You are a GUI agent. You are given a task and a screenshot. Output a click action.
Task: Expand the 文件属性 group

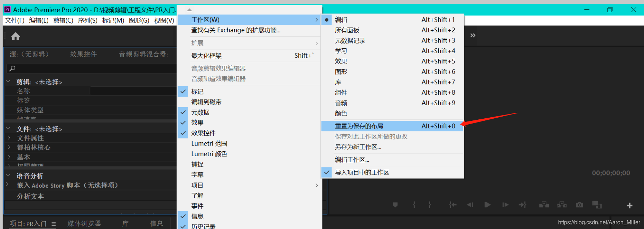[9, 138]
